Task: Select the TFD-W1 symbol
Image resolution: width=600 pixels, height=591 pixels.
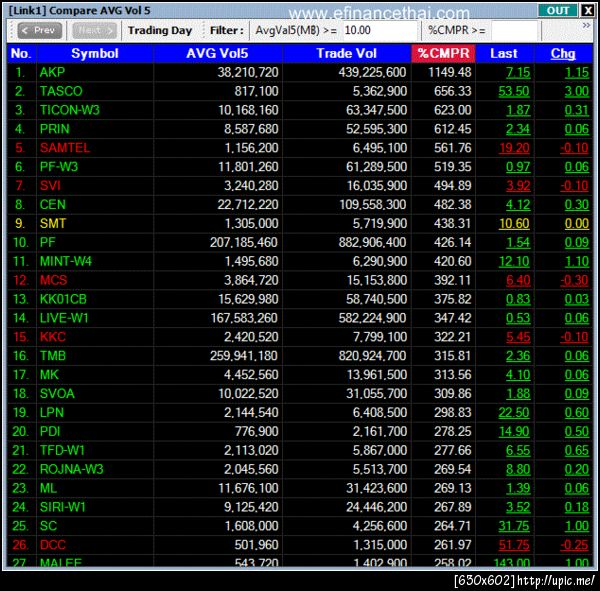Action: click(x=62, y=451)
